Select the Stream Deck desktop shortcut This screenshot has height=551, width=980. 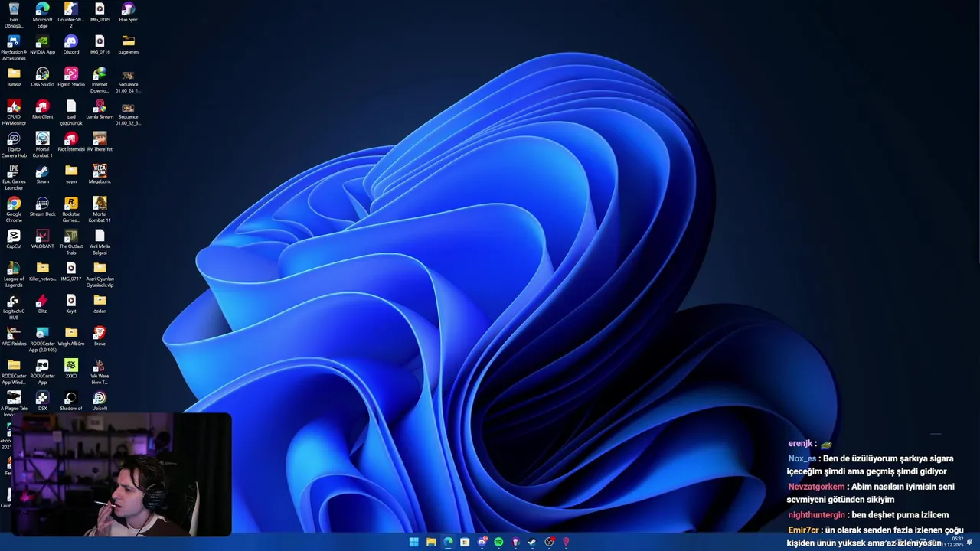(42, 207)
